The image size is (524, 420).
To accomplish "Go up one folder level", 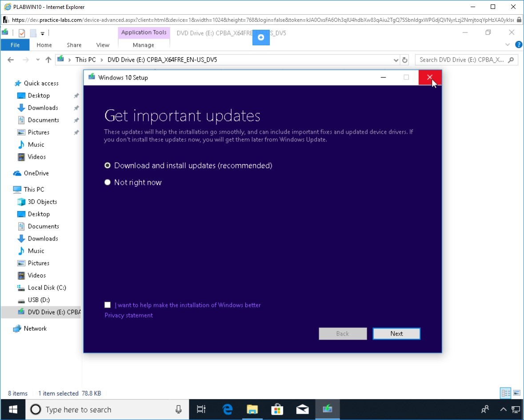I will tap(48, 60).
